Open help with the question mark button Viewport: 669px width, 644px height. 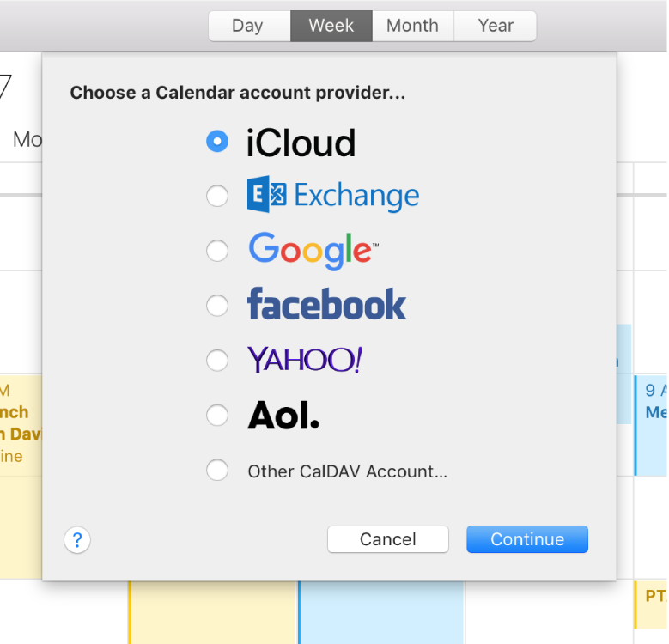77,540
